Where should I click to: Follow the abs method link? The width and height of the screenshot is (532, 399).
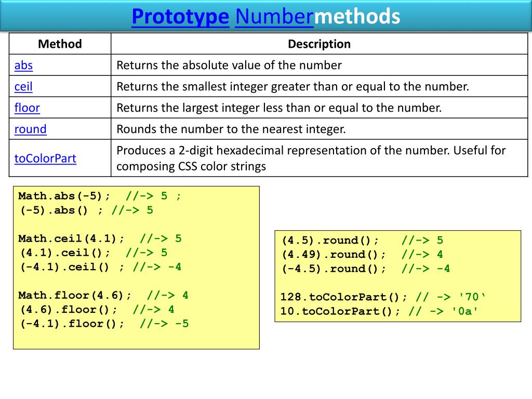point(23,65)
